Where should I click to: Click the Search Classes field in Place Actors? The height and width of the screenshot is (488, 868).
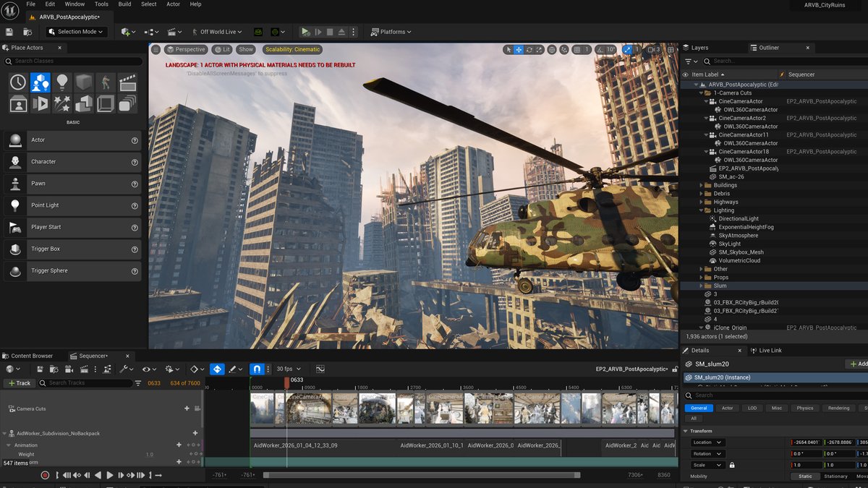point(72,61)
